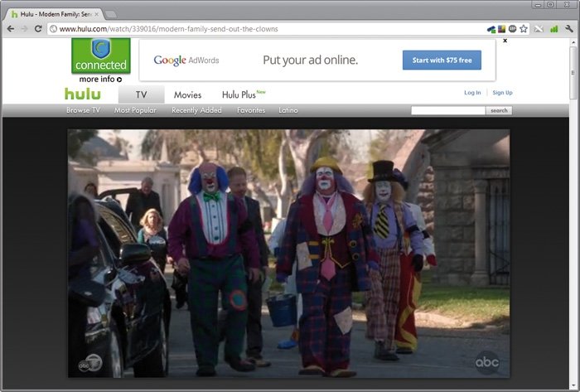Open the Recently Added section
This screenshot has width=580, height=392.
point(196,110)
